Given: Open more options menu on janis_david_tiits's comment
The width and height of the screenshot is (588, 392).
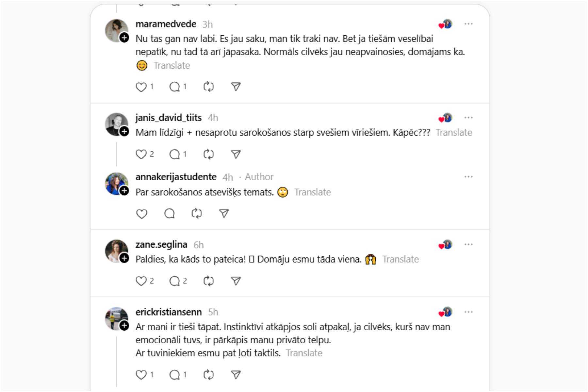Looking at the screenshot, I should coord(468,118).
